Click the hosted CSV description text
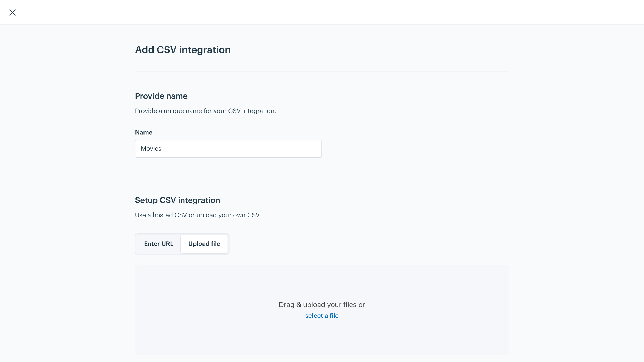This screenshot has width=644, height=362. click(x=197, y=215)
